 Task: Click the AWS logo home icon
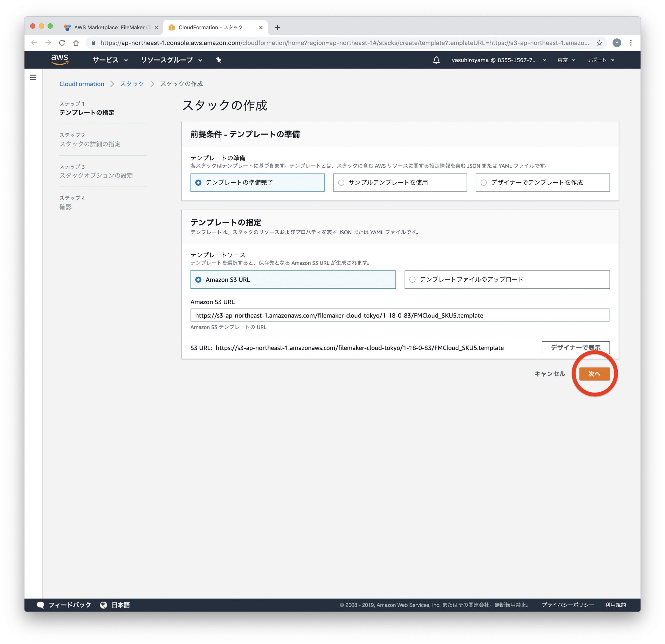(x=60, y=60)
